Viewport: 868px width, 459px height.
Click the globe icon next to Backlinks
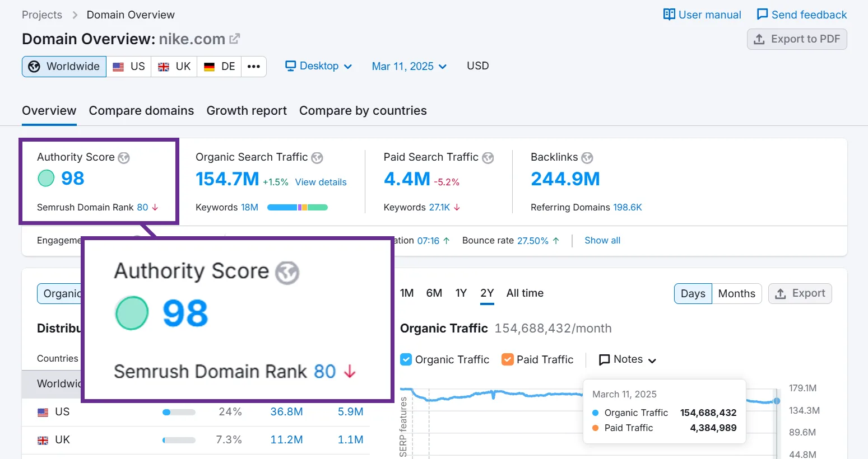[x=587, y=158]
